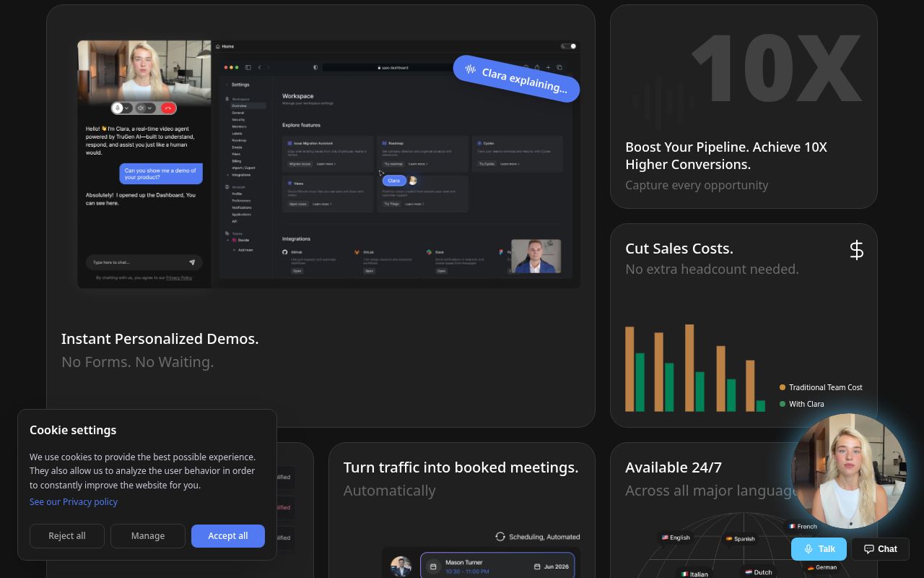Click Settings in the demo sidebar
Image resolution: width=924 pixels, height=578 pixels.
coord(240,85)
